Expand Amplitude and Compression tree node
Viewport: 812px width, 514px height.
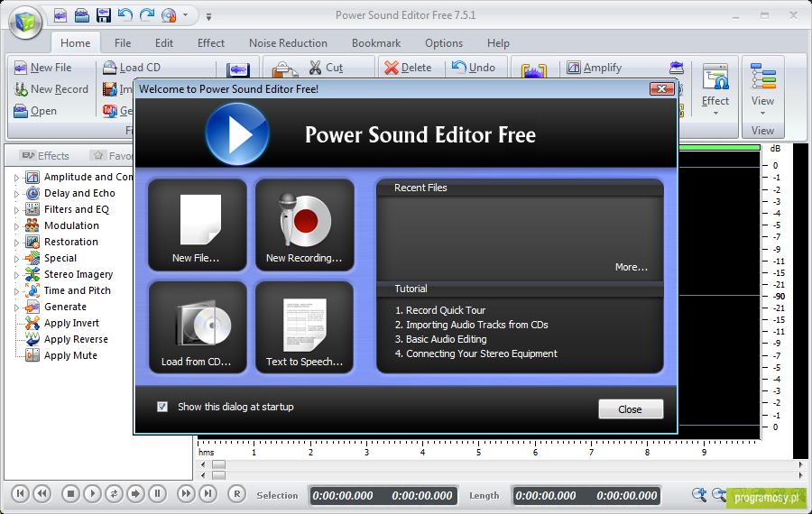point(16,178)
